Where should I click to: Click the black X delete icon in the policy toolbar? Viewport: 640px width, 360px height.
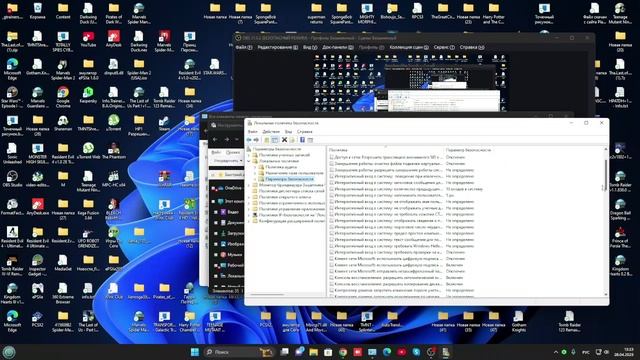(284, 140)
